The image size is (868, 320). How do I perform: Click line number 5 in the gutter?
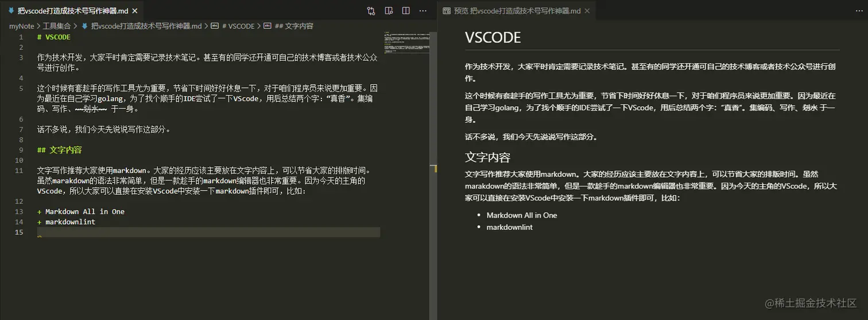(x=21, y=88)
